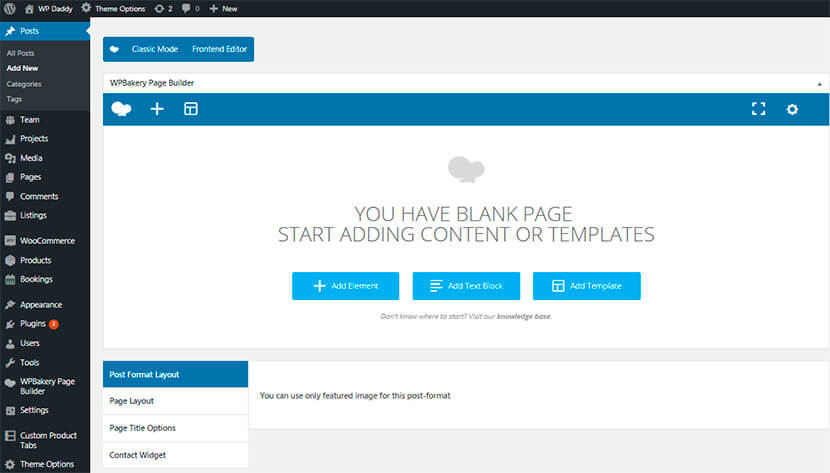Open Theme Options menu in sidebar
The image size is (830, 473).
click(45, 464)
